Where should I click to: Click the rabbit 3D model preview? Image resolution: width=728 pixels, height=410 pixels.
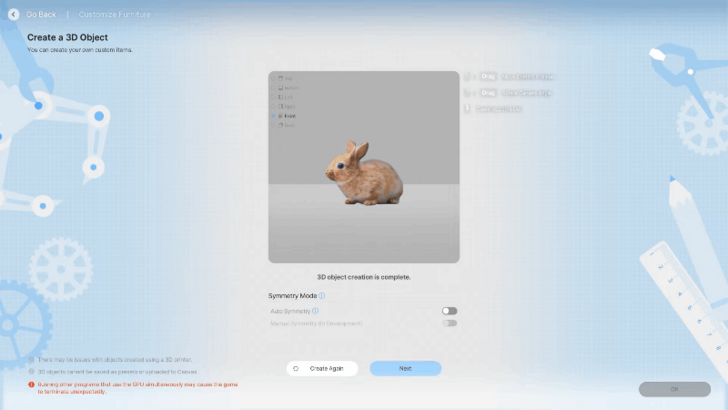364,173
